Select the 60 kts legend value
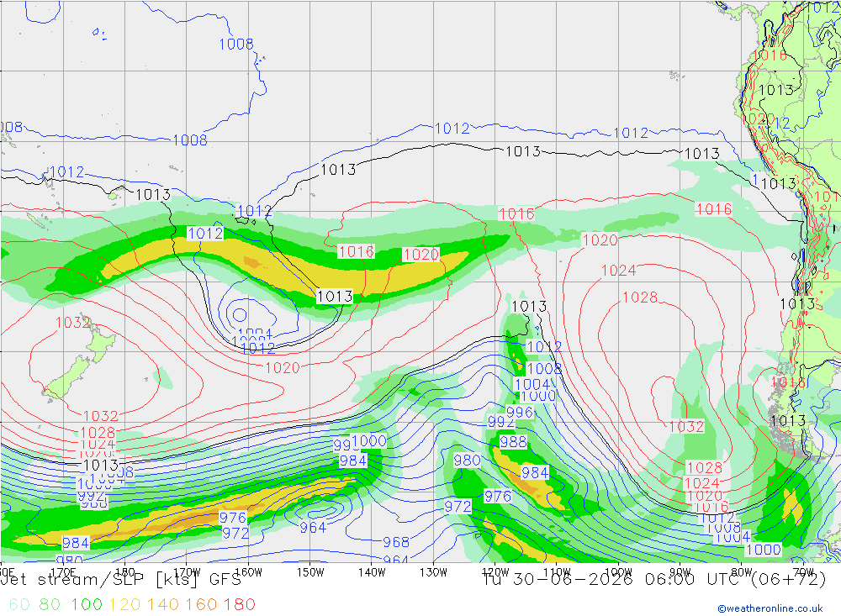The width and height of the screenshot is (841, 616). 20,604
